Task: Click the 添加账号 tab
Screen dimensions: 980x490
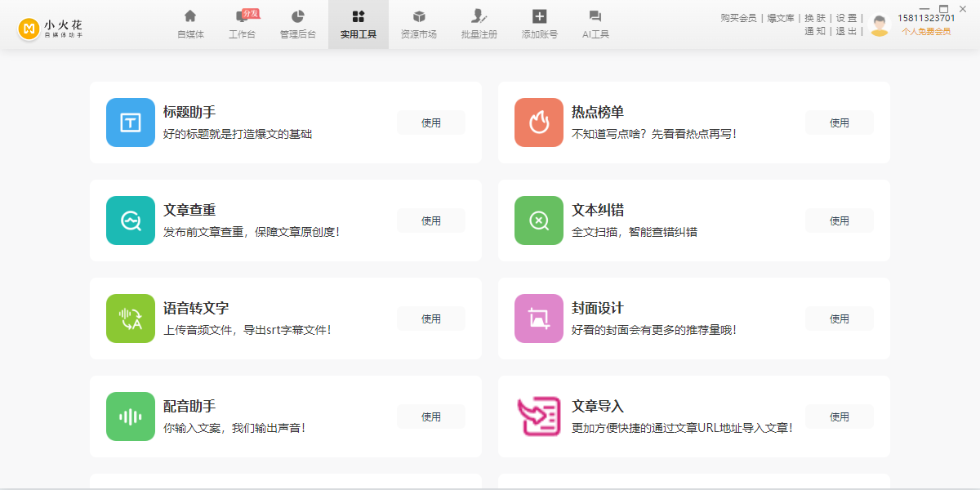Action: click(x=539, y=24)
